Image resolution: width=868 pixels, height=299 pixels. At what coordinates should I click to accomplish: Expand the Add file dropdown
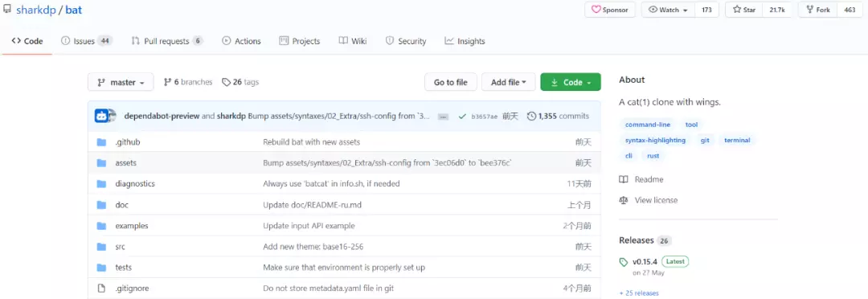tap(508, 82)
